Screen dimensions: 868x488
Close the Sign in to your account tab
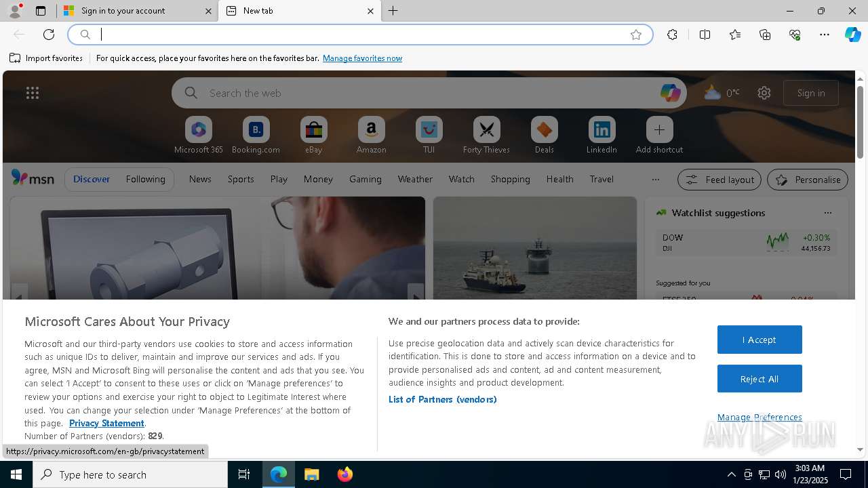209,11
